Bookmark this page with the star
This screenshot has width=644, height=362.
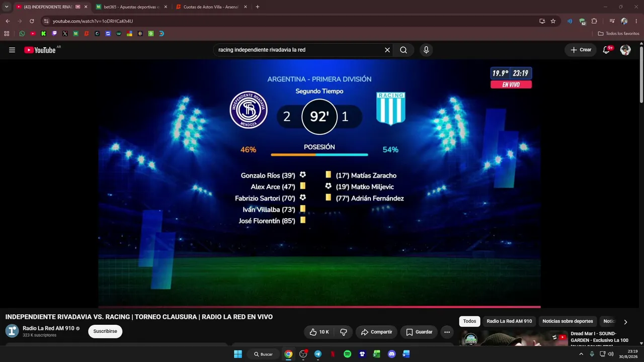coord(553,21)
